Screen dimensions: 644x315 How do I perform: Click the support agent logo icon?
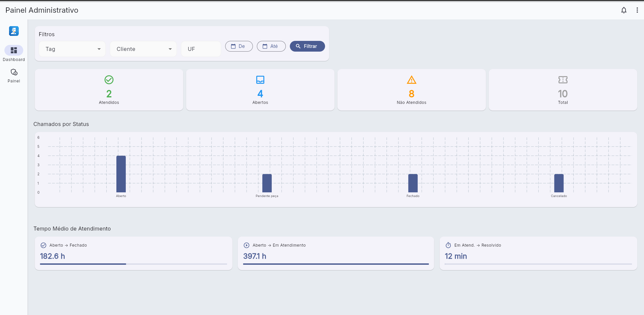pos(14,31)
